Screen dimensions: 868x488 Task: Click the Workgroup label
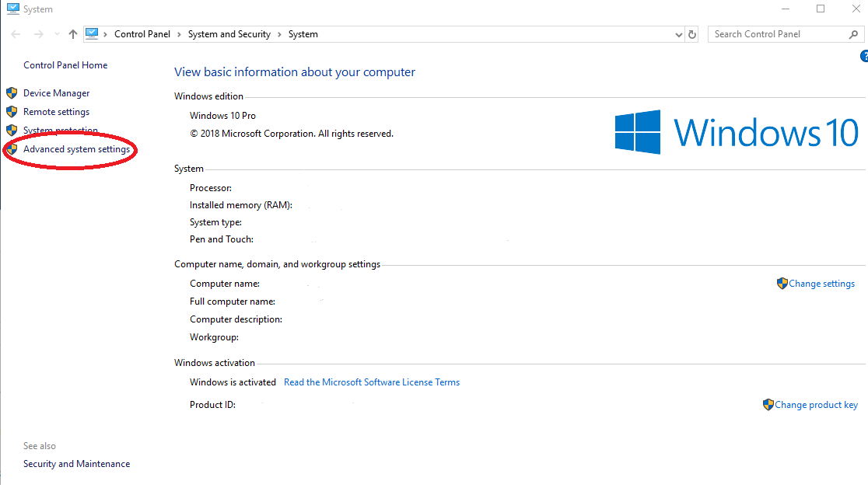pos(214,337)
